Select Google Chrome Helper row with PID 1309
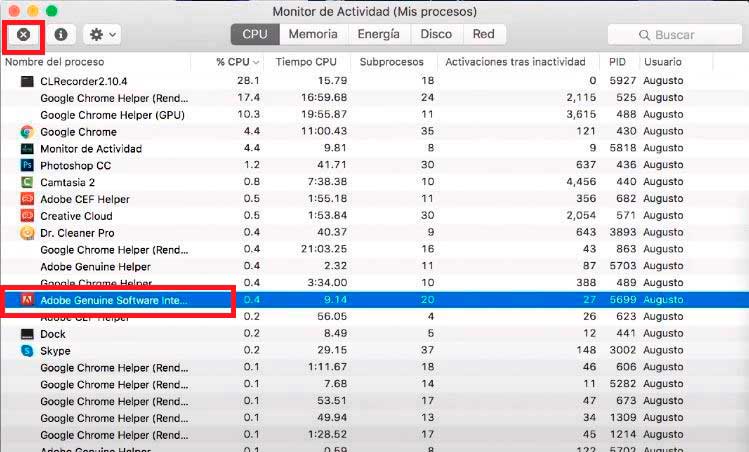 (x=374, y=418)
